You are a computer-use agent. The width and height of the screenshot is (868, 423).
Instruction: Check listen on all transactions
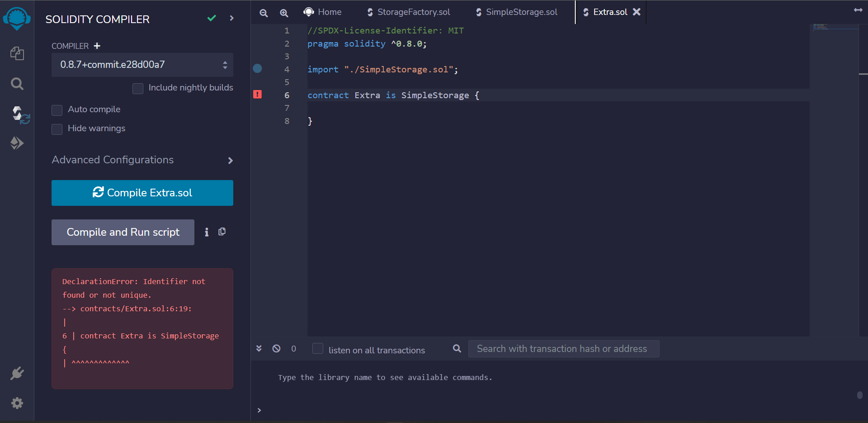(318, 348)
